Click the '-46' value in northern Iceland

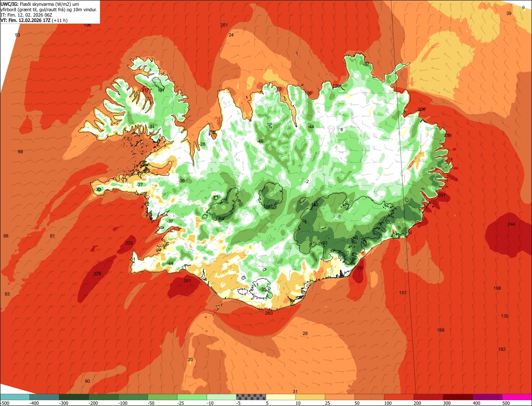pos(260,142)
